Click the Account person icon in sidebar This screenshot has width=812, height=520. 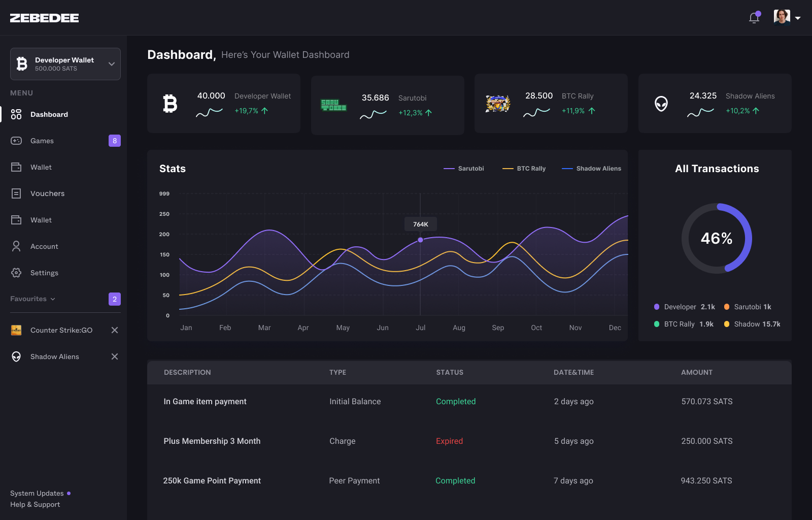click(x=16, y=246)
